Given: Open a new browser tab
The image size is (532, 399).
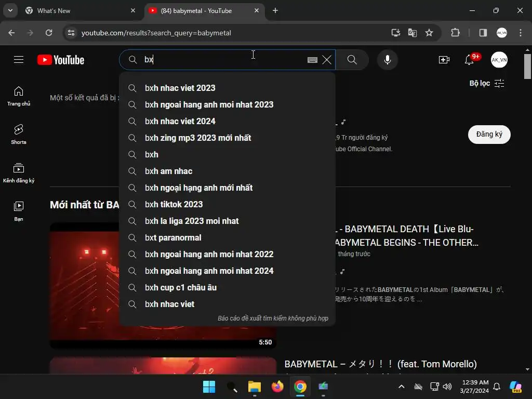Looking at the screenshot, I should [275, 10].
